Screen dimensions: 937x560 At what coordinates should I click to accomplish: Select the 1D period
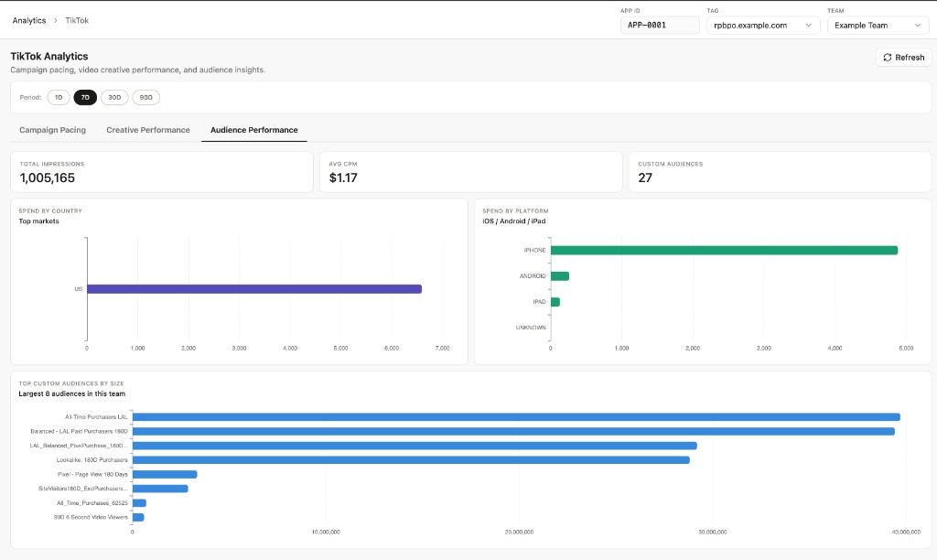click(x=59, y=97)
